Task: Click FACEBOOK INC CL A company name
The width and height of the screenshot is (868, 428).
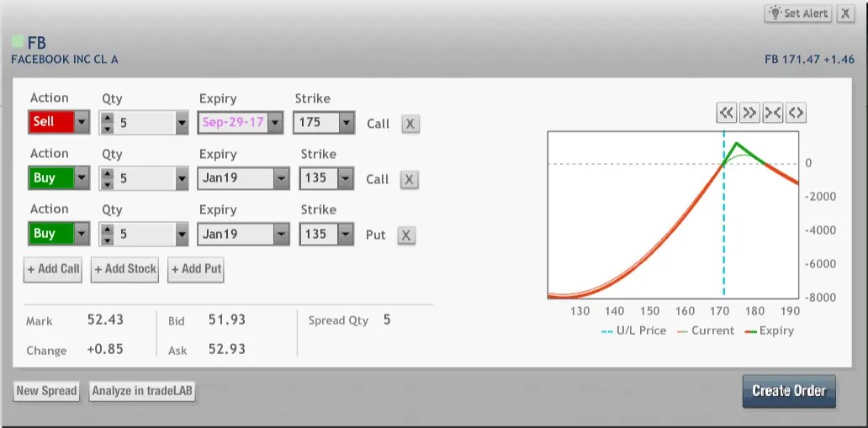Action: coord(65,60)
